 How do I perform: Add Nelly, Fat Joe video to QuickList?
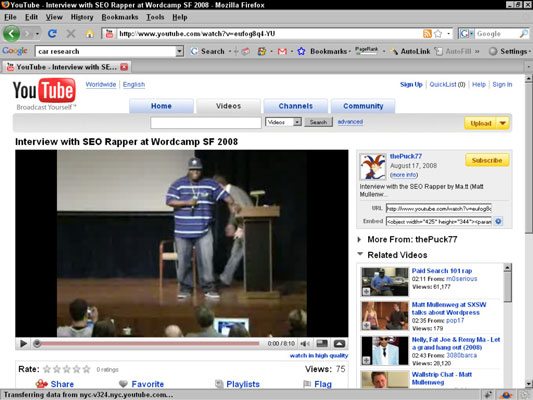point(366,360)
